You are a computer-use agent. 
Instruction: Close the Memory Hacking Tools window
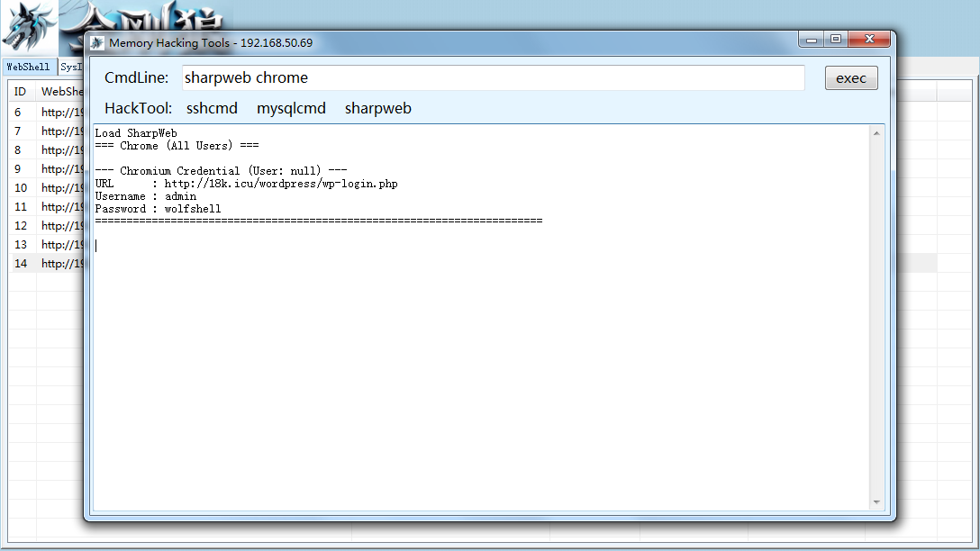[868, 40]
